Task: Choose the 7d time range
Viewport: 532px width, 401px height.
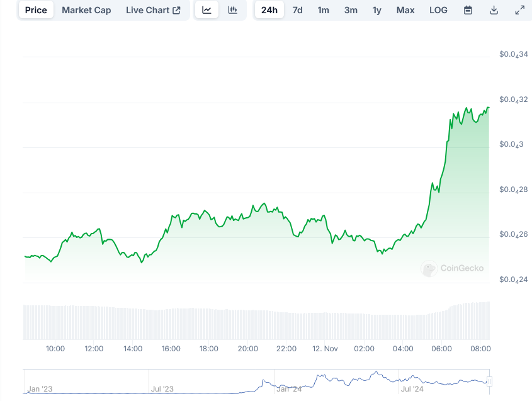Action: (297, 10)
